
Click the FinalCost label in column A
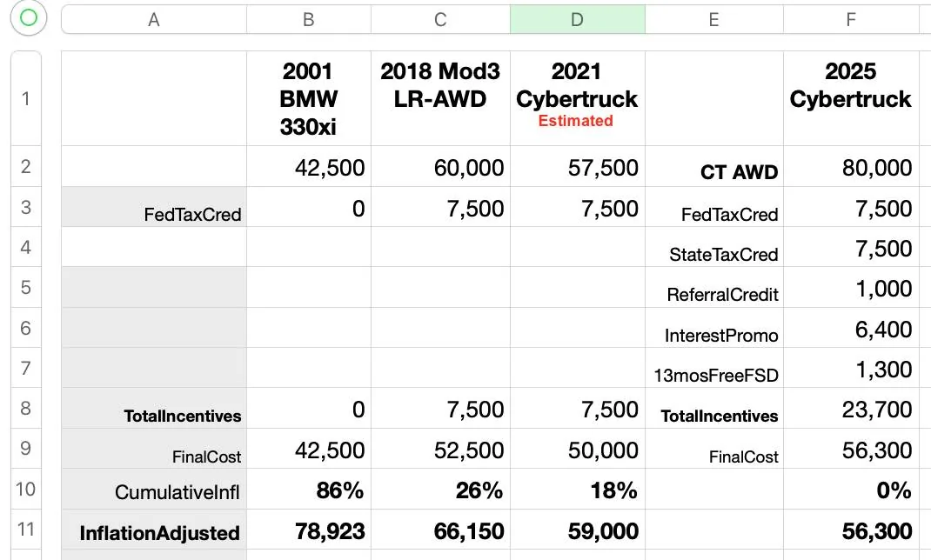(154, 449)
